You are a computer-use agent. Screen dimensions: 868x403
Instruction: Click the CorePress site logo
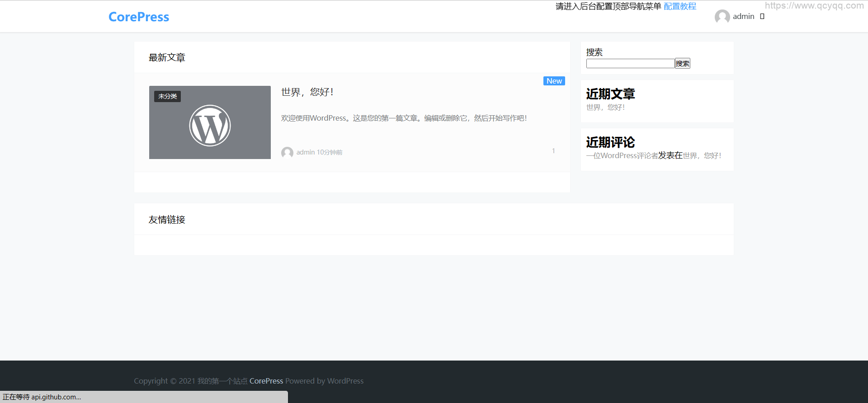coord(139,17)
